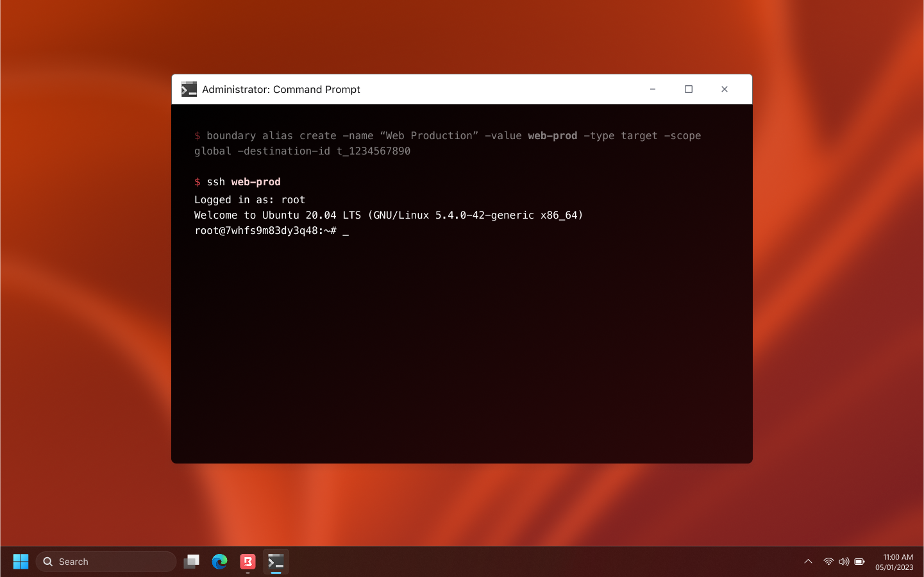Screen dimensions: 924x577
Task: Click the volume speaker tray icon
Action: coord(844,562)
